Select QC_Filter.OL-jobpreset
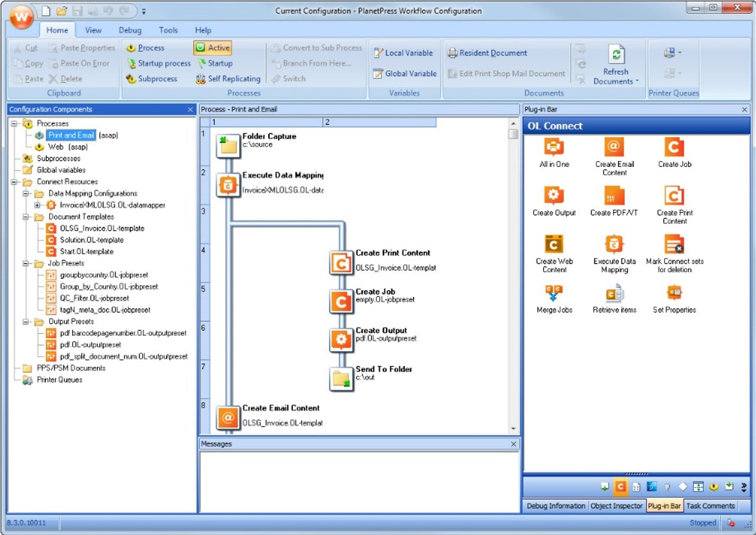The width and height of the screenshot is (756, 535). [94, 298]
